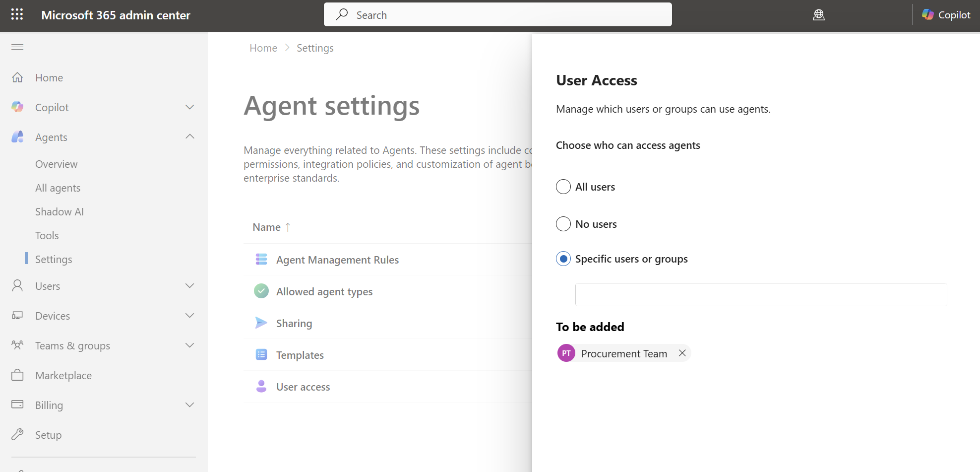Select the No users radio button

(x=563, y=224)
